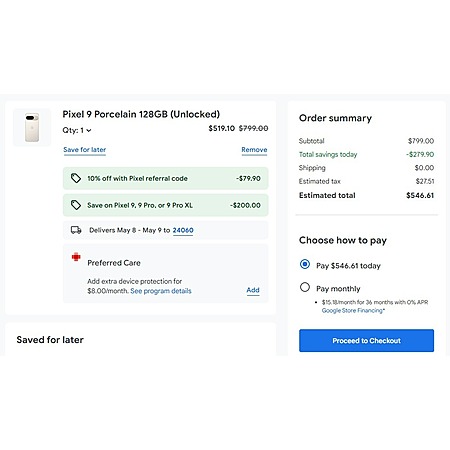Screen dimensions: 450x450
Task: Add Preferred Care protection
Action: coord(253,290)
